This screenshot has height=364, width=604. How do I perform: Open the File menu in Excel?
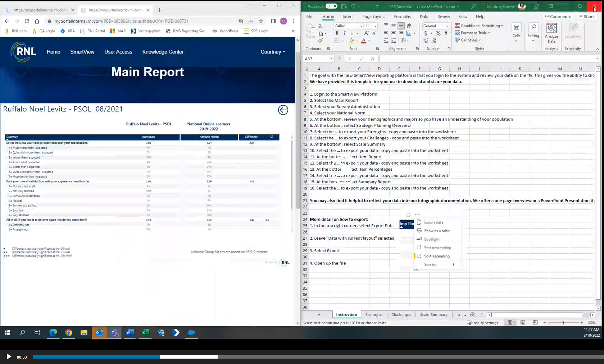(309, 17)
